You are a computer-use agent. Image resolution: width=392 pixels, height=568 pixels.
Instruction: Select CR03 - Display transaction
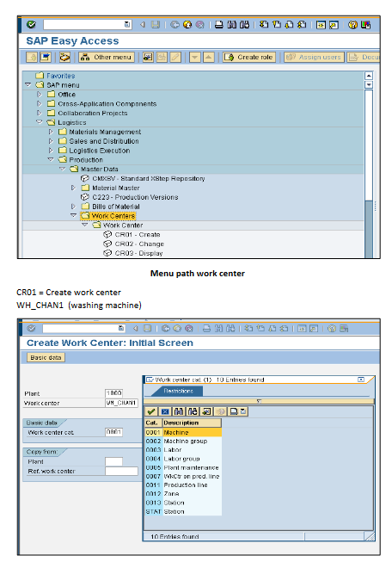[x=138, y=253]
